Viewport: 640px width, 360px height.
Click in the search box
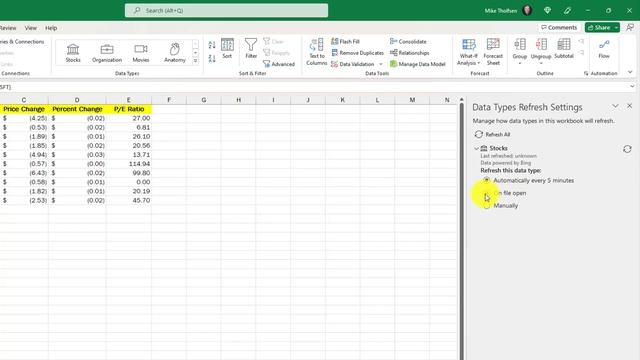(x=227, y=10)
